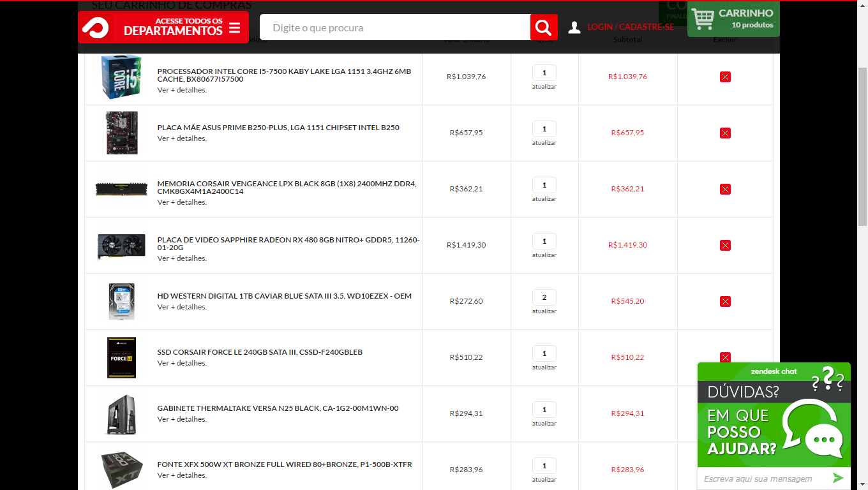Click atualizar for Western Digital HD
The image size is (868, 490).
coord(544,311)
